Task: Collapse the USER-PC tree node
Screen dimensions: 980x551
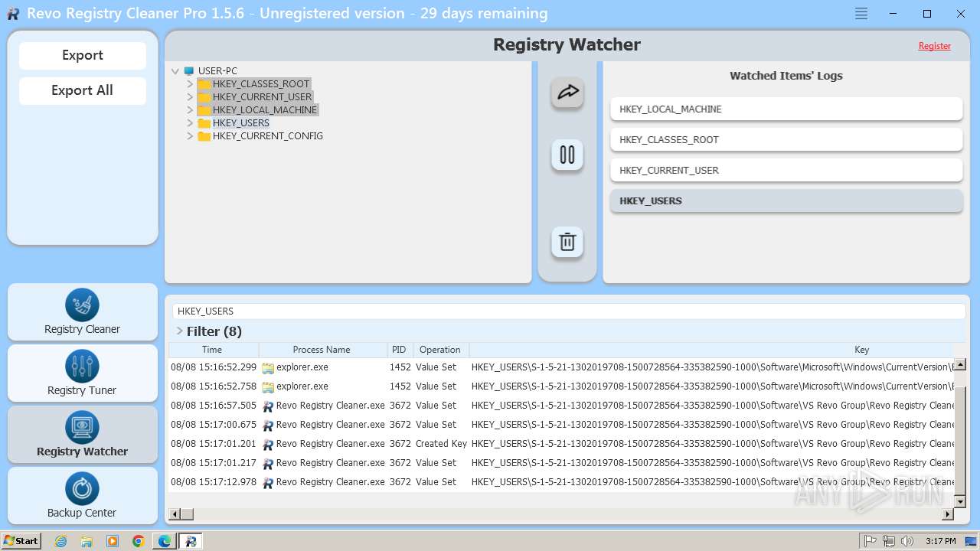Action: 175,71
